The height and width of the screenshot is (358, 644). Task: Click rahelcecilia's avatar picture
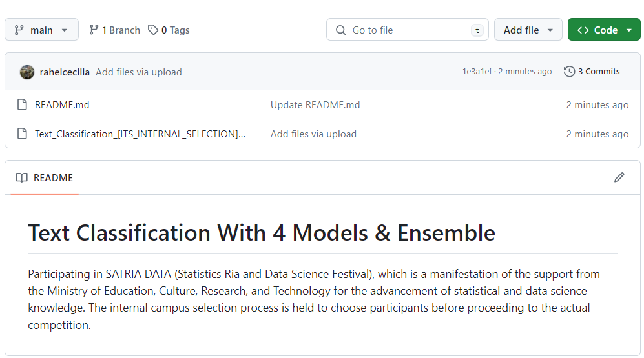[x=27, y=72]
